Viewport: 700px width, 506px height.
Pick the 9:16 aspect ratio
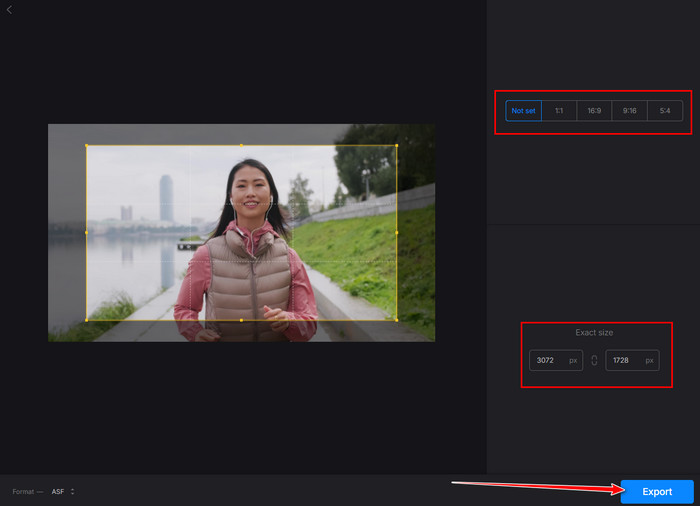(x=629, y=111)
